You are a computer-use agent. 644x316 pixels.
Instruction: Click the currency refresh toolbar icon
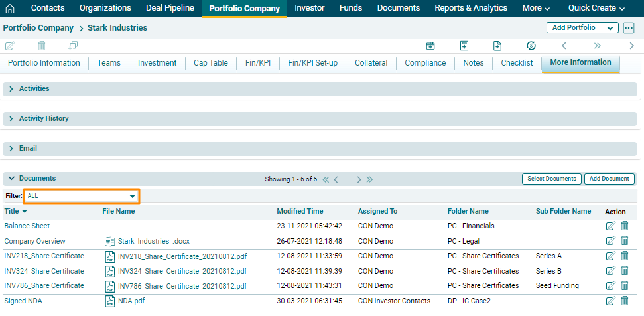[x=531, y=46]
